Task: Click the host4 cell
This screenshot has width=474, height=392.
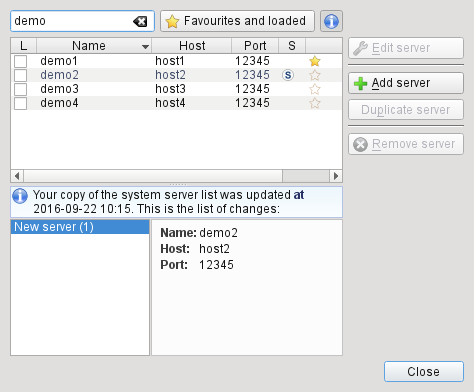Action: (170, 103)
